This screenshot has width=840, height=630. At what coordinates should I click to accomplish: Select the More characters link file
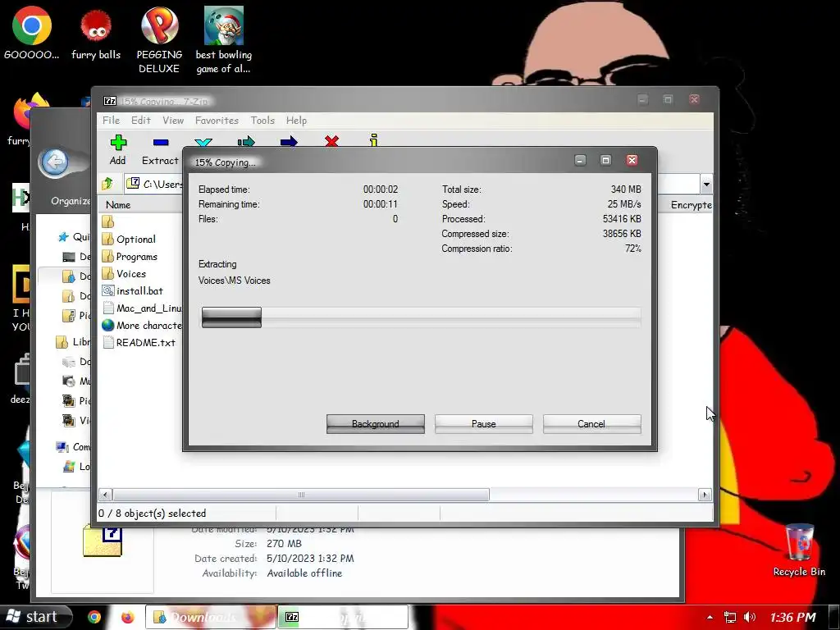[x=142, y=325]
